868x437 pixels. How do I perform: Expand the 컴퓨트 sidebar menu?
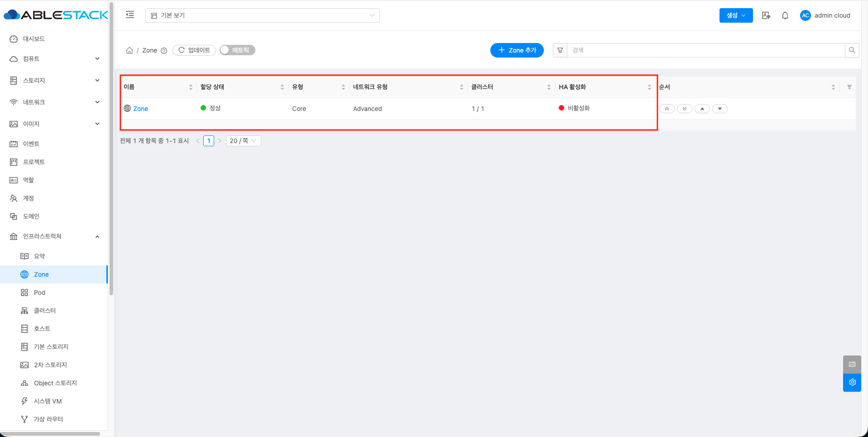click(x=54, y=59)
